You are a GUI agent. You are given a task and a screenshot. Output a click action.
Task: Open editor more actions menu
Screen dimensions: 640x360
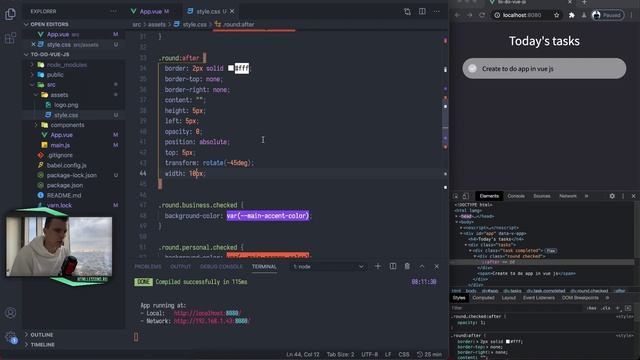(x=437, y=11)
